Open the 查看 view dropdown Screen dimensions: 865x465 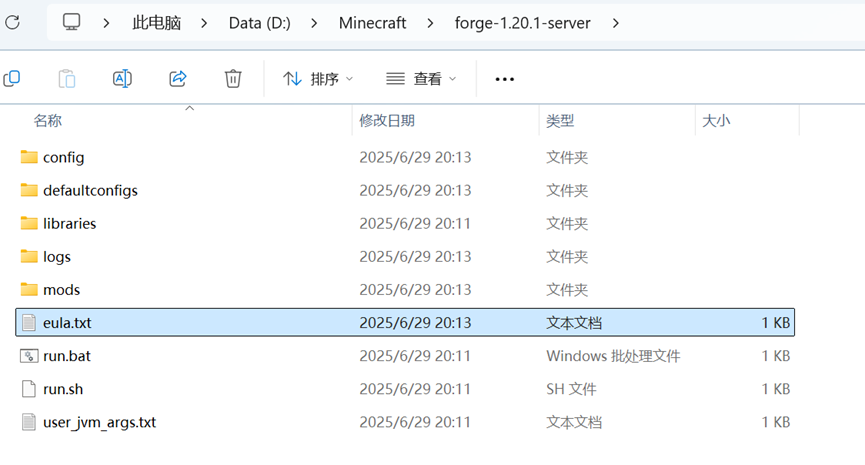(x=421, y=79)
